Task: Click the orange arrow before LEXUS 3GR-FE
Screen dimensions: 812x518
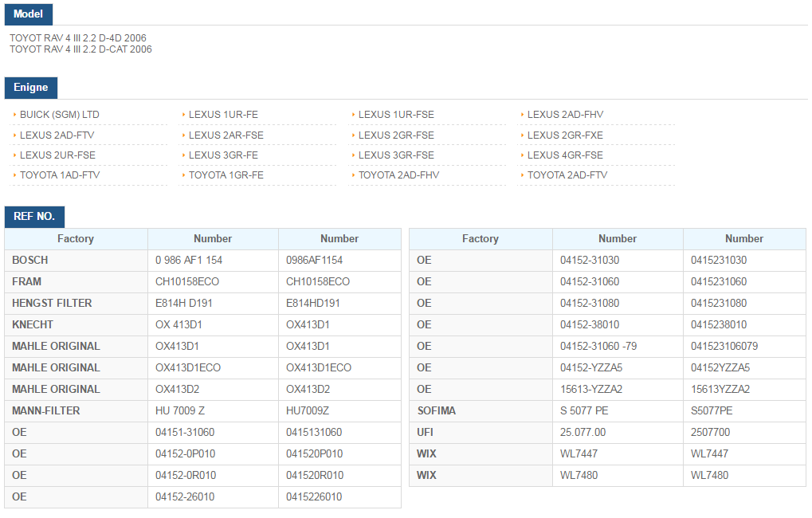Action: (183, 155)
